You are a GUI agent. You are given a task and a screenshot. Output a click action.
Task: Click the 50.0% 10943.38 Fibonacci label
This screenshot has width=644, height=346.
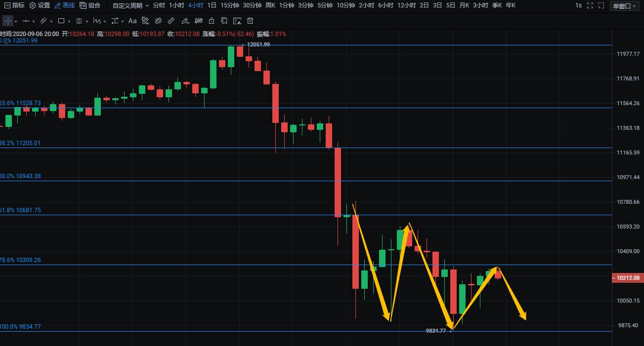[21, 176]
